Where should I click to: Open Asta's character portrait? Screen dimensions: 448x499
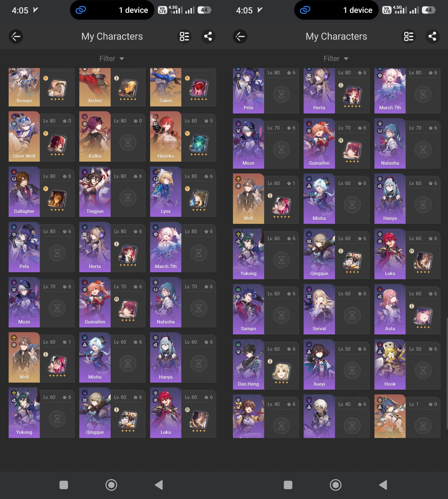(390, 309)
